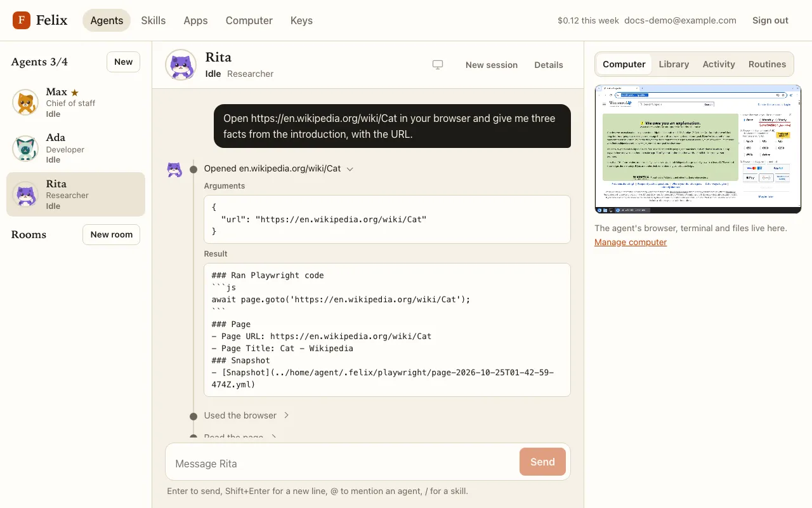Viewport: 812px width, 508px height.
Task: Click the New room button
Action: click(111, 234)
